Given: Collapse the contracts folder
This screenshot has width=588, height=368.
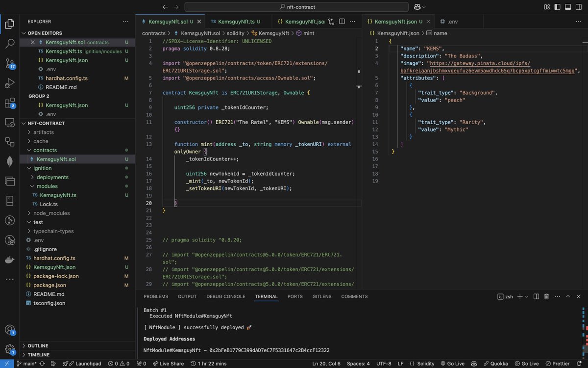Looking at the screenshot, I should click(x=45, y=150).
